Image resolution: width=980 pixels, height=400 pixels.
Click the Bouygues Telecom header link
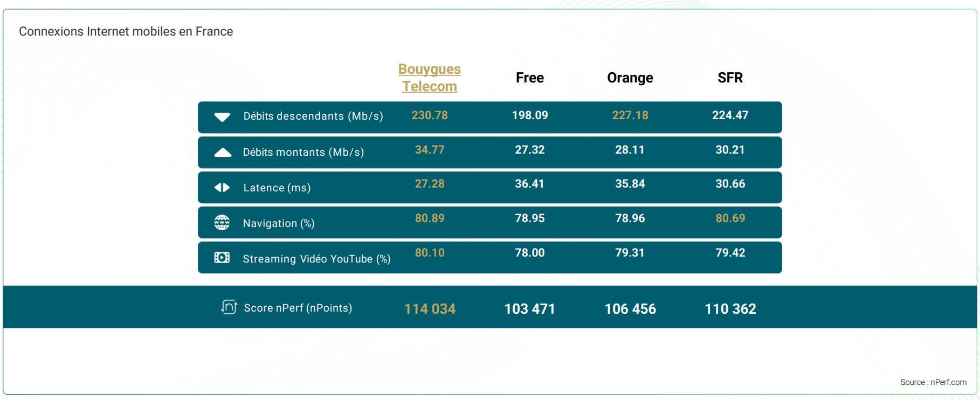click(x=430, y=78)
